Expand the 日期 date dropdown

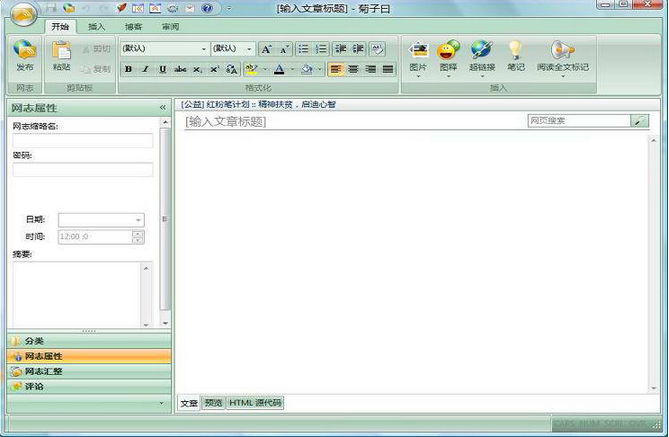coord(138,220)
